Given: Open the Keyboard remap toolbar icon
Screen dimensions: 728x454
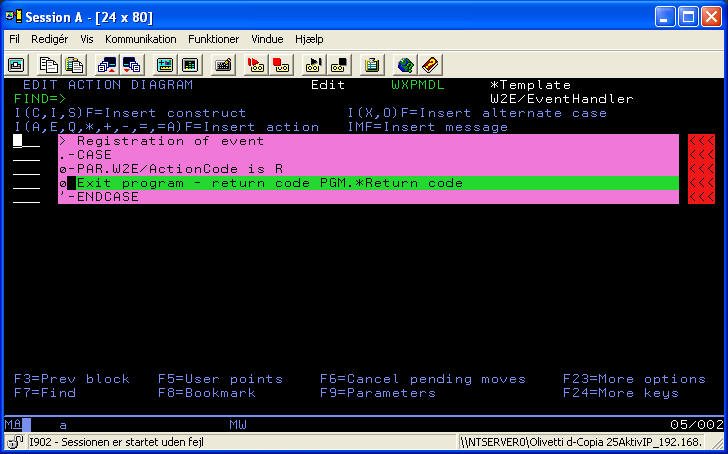Looking at the screenshot, I should [223, 65].
